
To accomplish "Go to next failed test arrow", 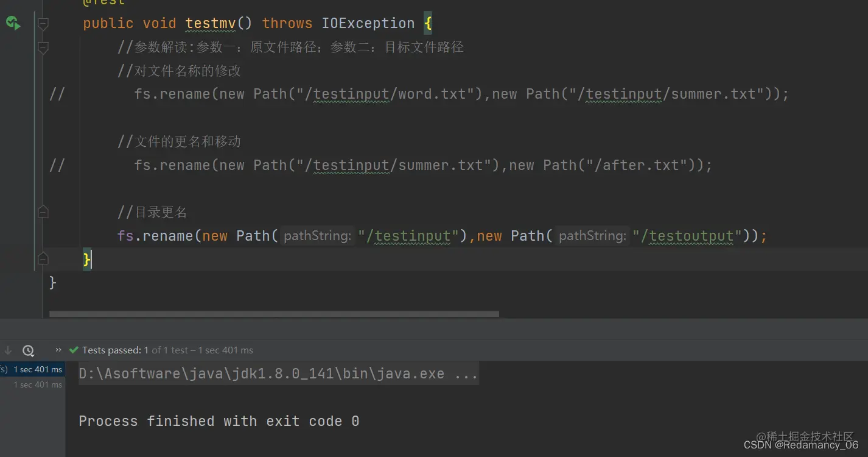I will click(8, 350).
